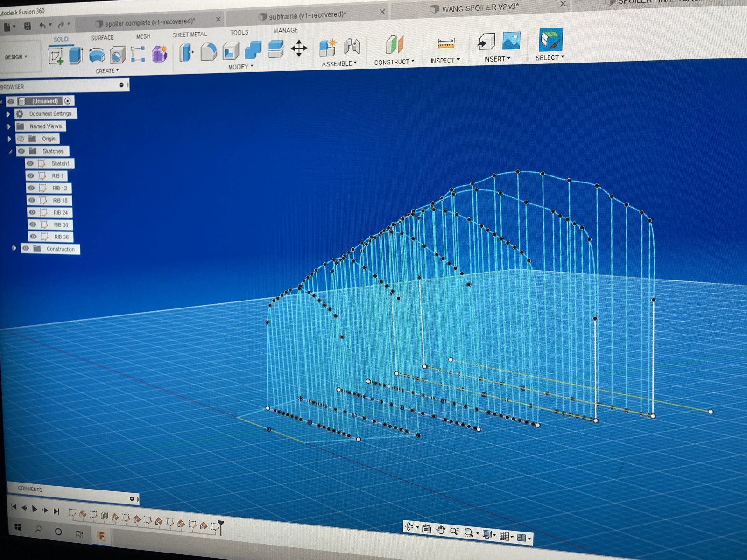Image resolution: width=747 pixels, height=560 pixels.
Task: Switch to the MANAGE tab
Action: (x=286, y=30)
